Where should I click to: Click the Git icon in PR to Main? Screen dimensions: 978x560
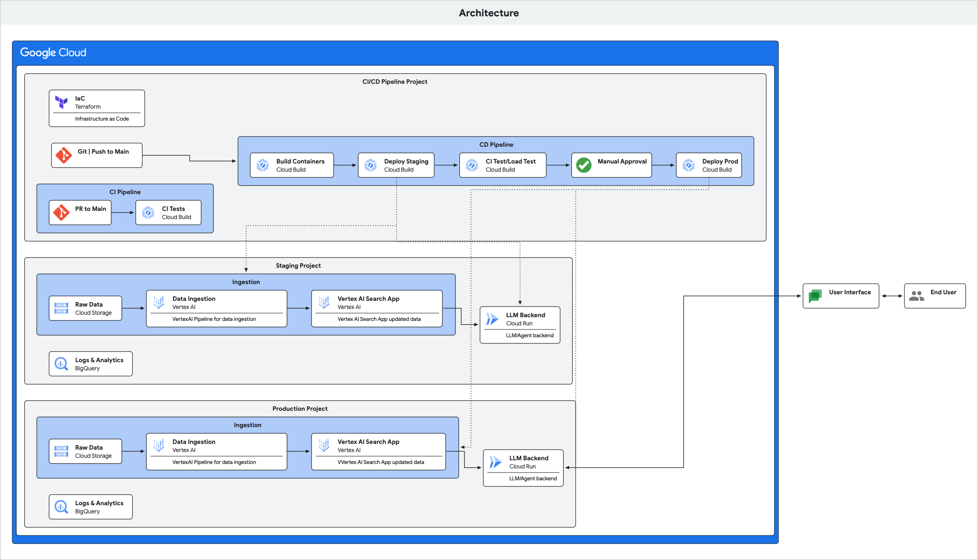61,213
